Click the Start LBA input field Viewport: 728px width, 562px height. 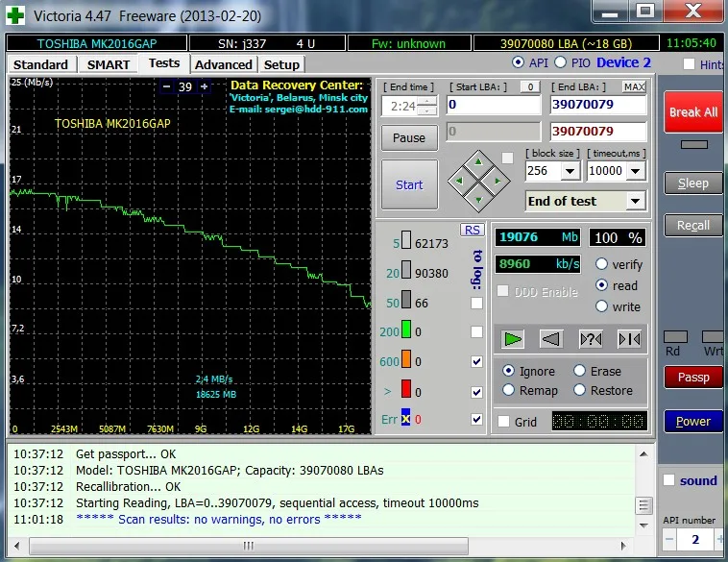coord(493,105)
